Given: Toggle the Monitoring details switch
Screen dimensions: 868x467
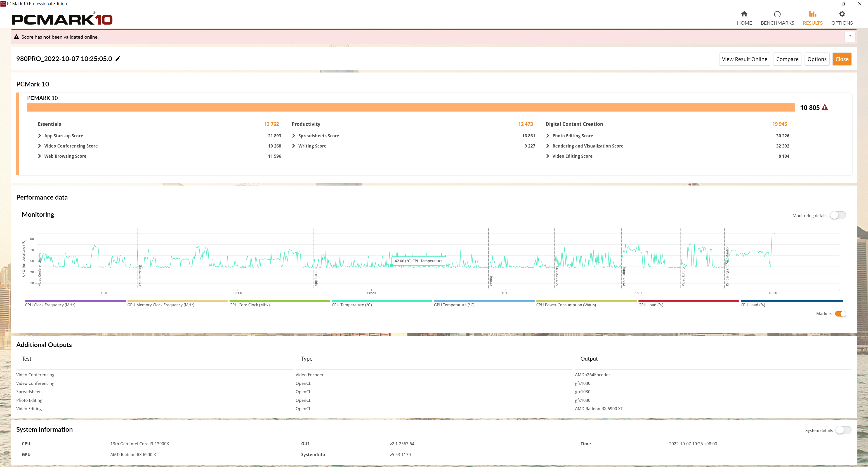Looking at the screenshot, I should coord(838,215).
